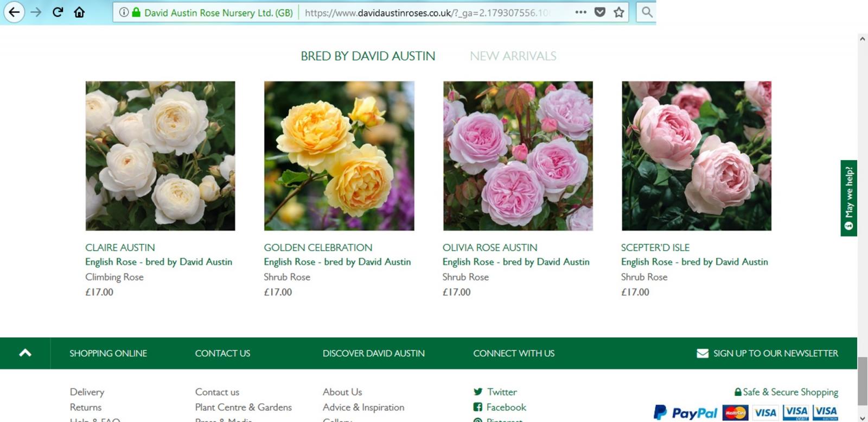Open the Returns footer link
The width and height of the screenshot is (868, 422).
pyautogui.click(x=85, y=407)
